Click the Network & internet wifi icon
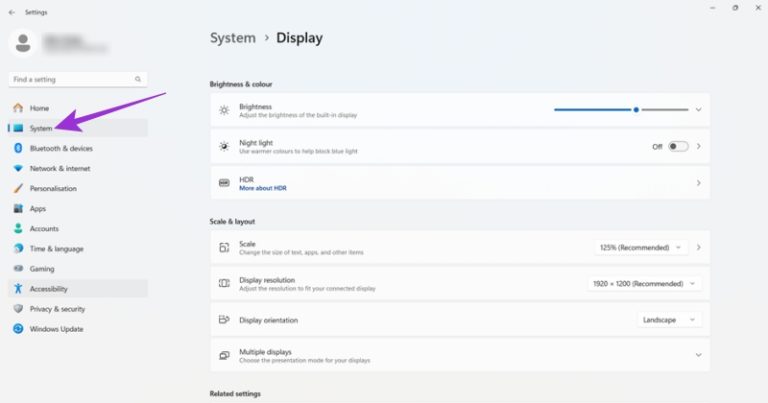Screen dimensions: 768x403 point(18,168)
